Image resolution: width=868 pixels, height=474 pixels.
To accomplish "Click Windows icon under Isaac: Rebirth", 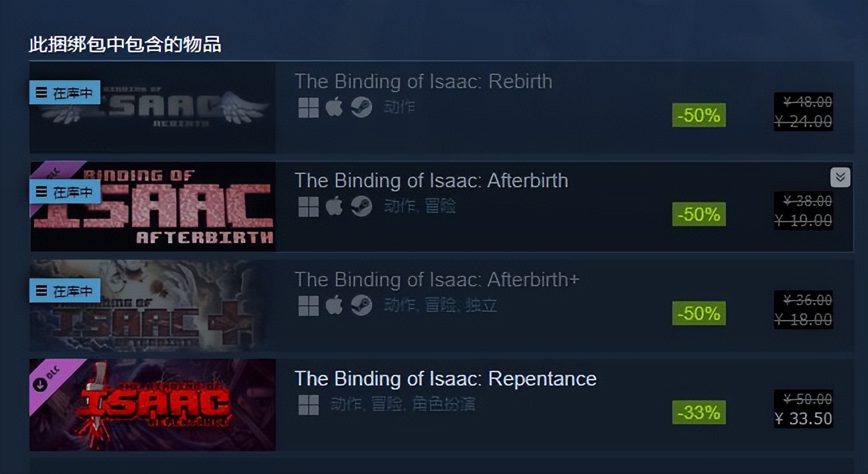I will 308,108.
